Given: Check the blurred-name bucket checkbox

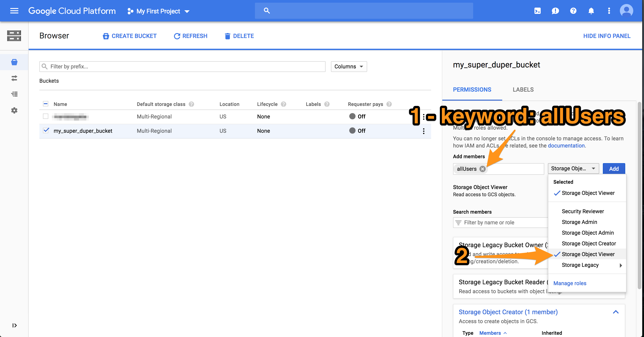Looking at the screenshot, I should click(45, 116).
